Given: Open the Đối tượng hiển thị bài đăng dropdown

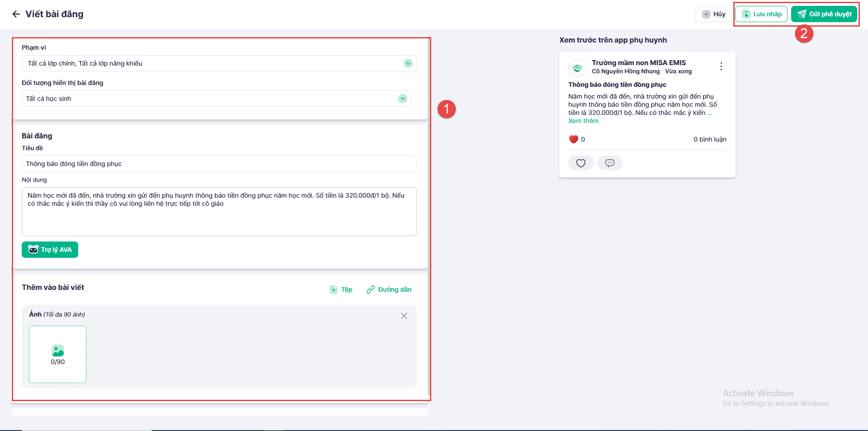Looking at the screenshot, I should pyautogui.click(x=216, y=99).
